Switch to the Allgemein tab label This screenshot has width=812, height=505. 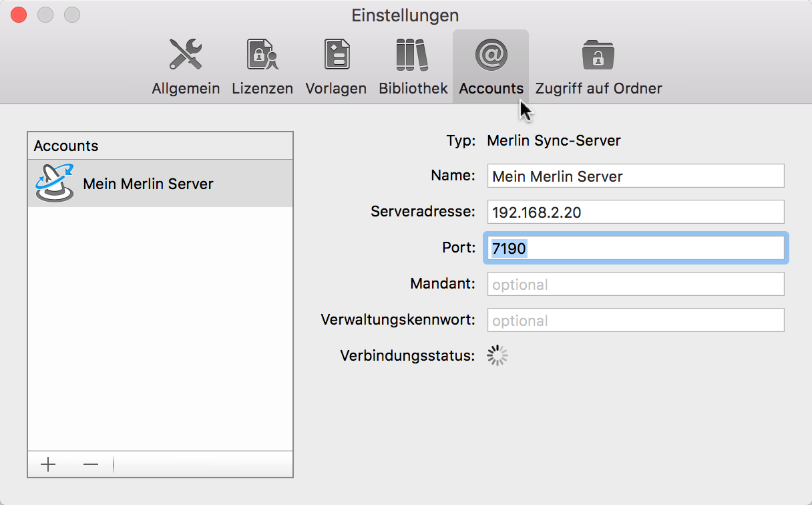point(186,88)
